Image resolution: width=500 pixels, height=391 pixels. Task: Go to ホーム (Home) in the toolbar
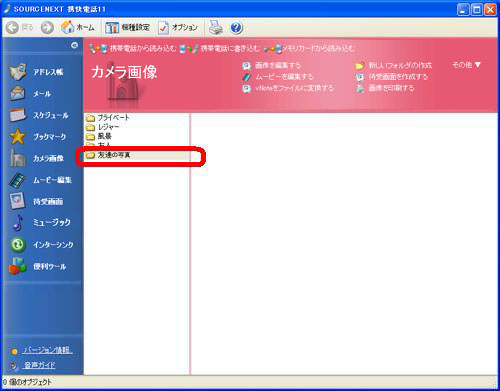(77, 27)
